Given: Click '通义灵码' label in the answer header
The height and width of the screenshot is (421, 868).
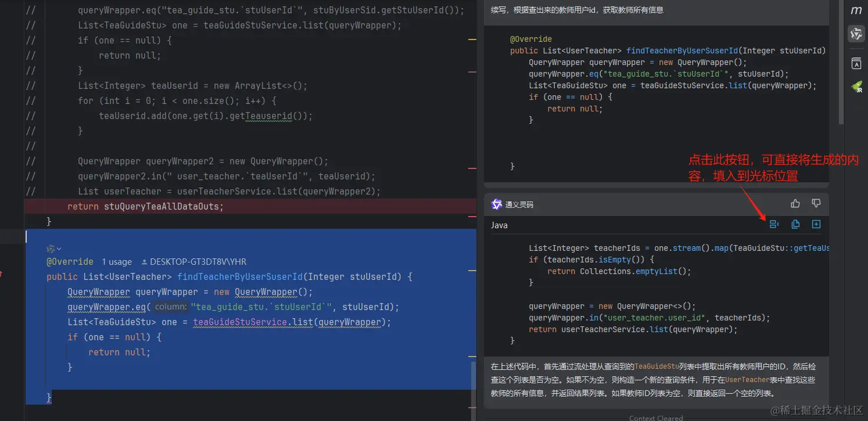Looking at the screenshot, I should [x=519, y=204].
